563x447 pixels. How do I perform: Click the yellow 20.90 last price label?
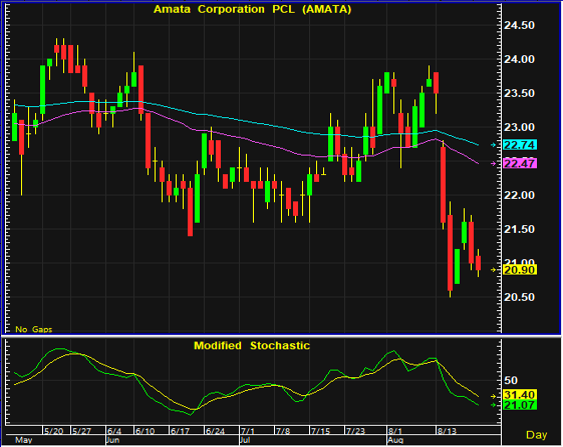pyautogui.click(x=520, y=270)
